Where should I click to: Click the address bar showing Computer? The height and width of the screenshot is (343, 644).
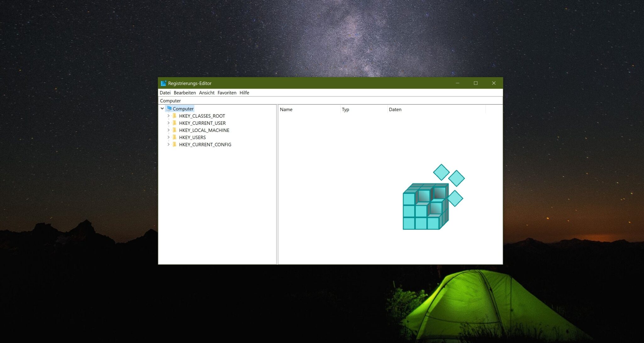click(220, 101)
